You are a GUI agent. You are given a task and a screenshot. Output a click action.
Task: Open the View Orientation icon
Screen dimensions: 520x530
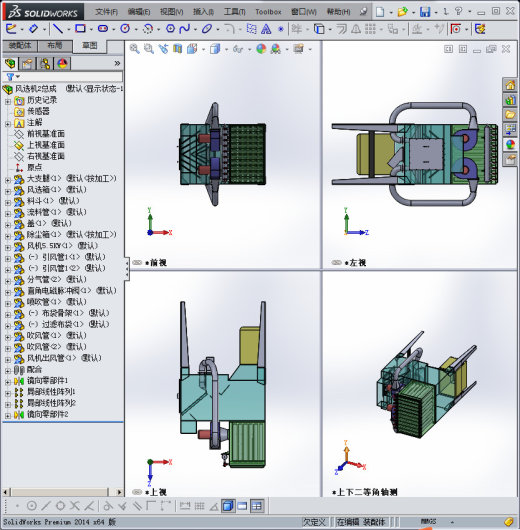click(192, 49)
